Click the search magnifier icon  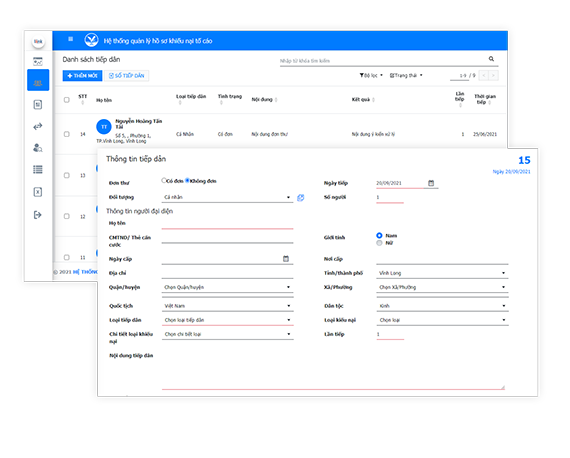[x=491, y=59]
